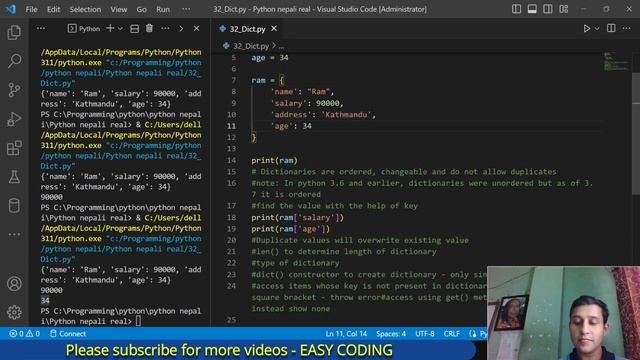
Task: Toggle secondary side bar layout button
Action: [548, 9]
